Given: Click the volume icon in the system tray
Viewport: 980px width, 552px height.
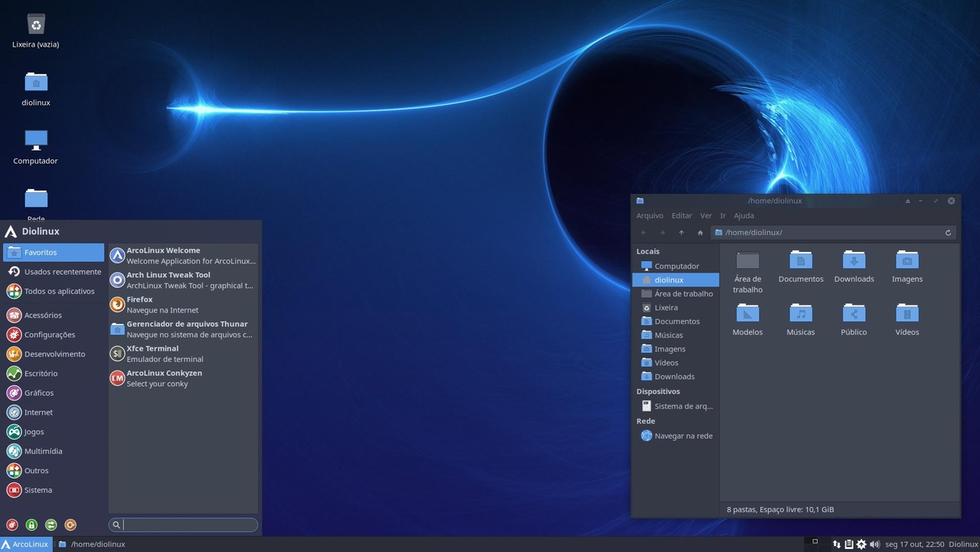Looking at the screenshot, I should click(874, 544).
